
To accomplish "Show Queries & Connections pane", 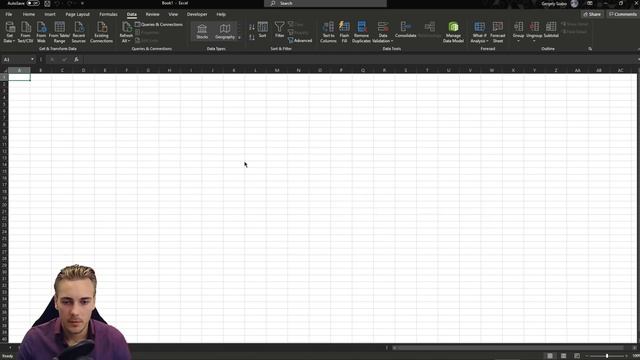I will (159, 24).
